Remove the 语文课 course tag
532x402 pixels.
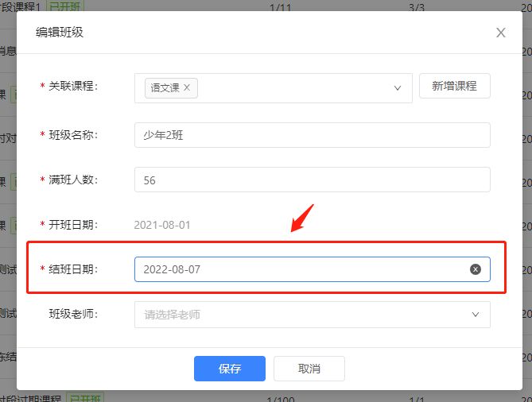187,87
